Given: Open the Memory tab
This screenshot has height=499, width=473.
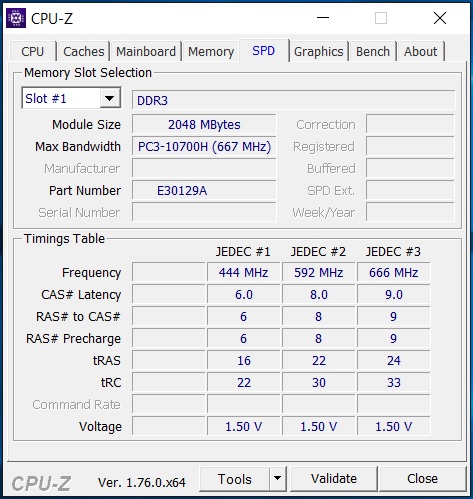Looking at the screenshot, I should (211, 51).
